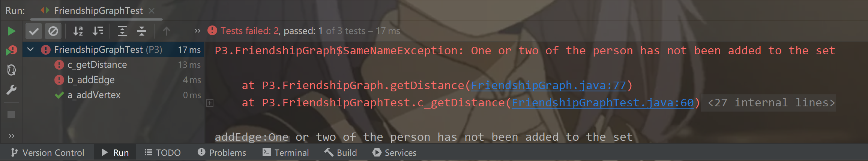This screenshot has width=868, height=161.
Task: Select the failed c_getDistance test
Action: (x=97, y=65)
